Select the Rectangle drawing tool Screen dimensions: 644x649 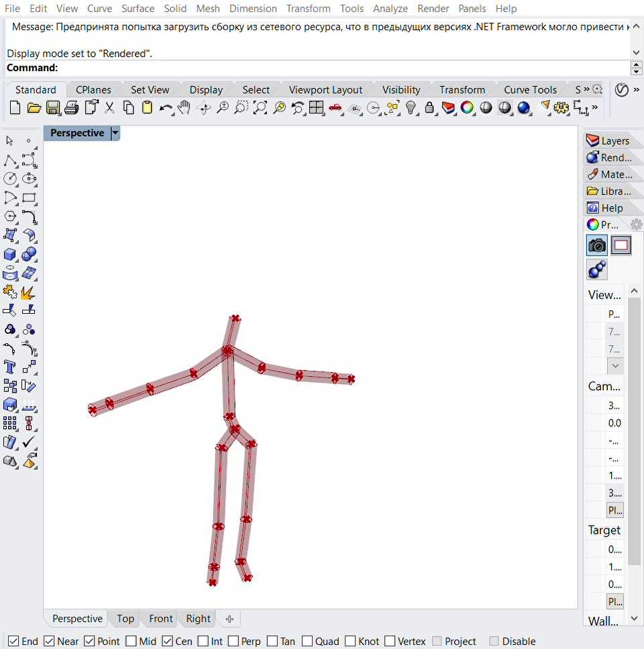pyautogui.click(x=29, y=198)
